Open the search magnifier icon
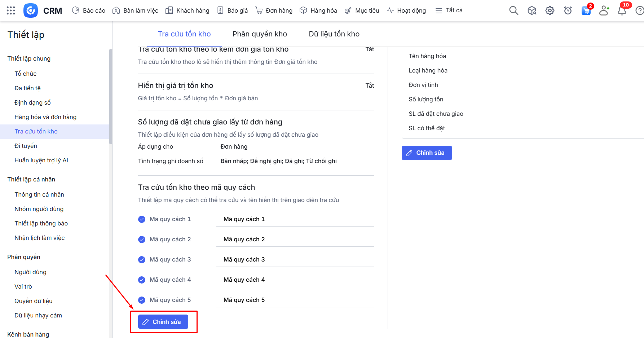Viewport: 644px width, 338px height. [513, 10]
